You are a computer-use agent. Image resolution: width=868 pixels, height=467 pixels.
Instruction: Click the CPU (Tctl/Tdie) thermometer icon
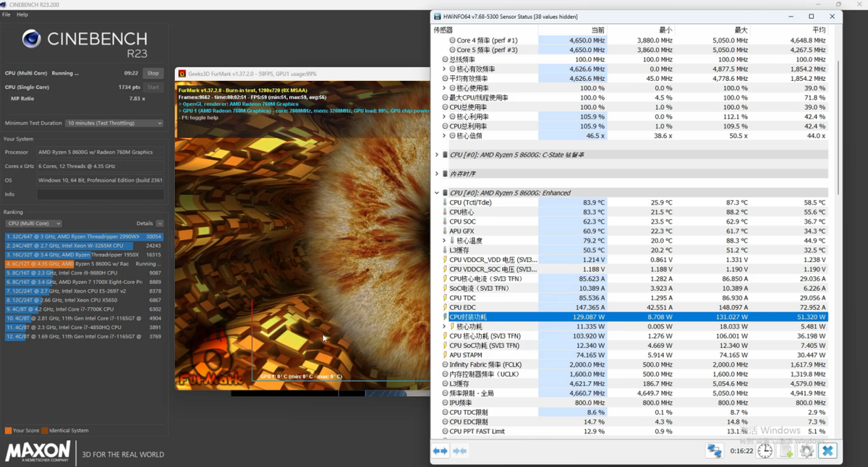[x=444, y=203]
